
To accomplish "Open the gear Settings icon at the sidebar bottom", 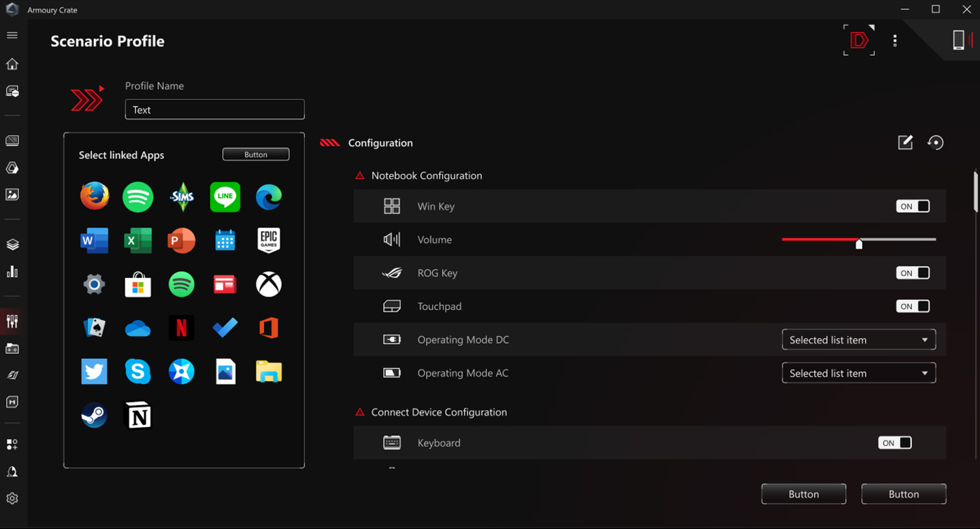I will 12,498.
